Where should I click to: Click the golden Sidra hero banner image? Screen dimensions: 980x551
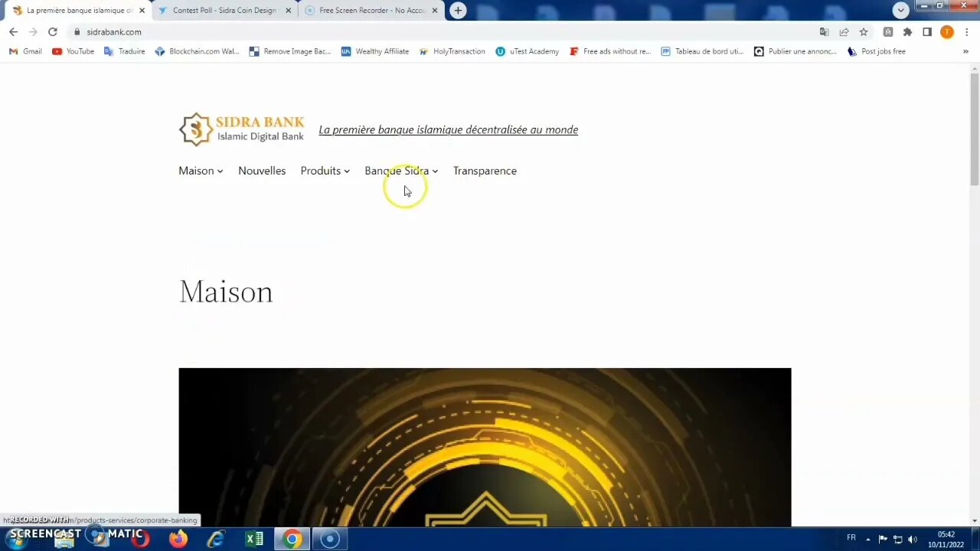[x=485, y=447]
